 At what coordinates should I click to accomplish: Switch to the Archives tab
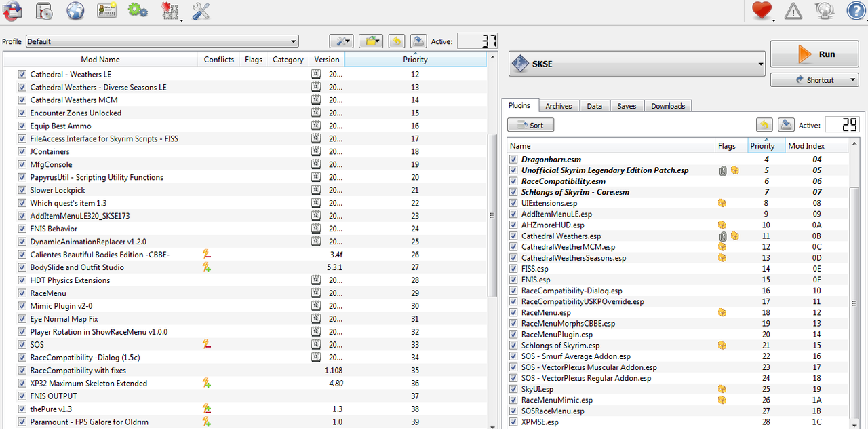click(x=559, y=106)
